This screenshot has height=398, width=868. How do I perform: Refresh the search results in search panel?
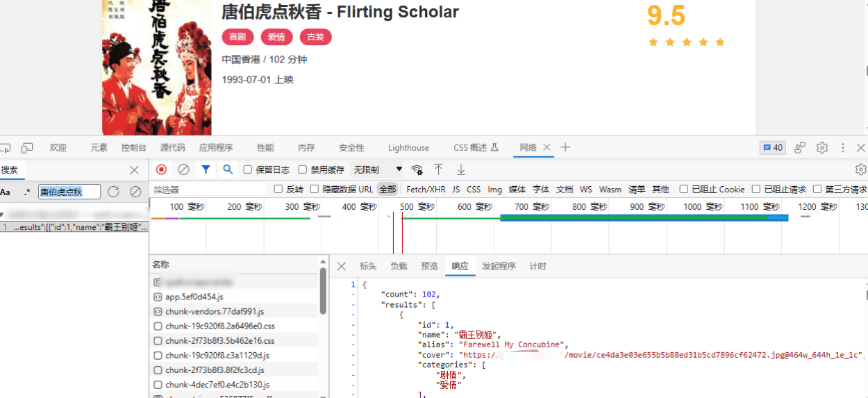coord(113,192)
